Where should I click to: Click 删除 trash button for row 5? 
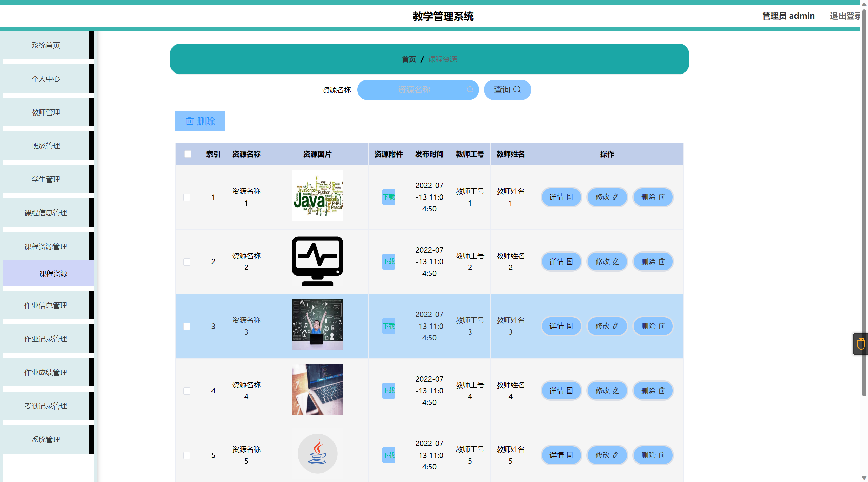[653, 455]
